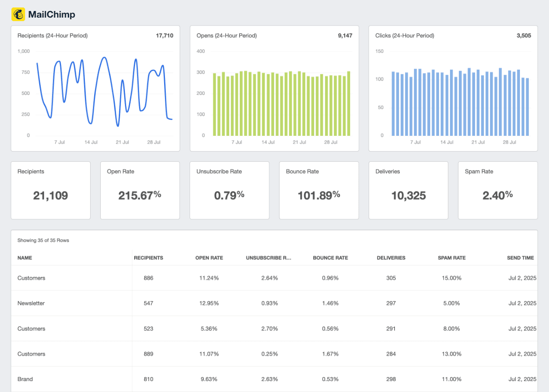The height and width of the screenshot is (392, 549).
Task: Select the Open Rate 215.67% card
Action: [140, 190]
